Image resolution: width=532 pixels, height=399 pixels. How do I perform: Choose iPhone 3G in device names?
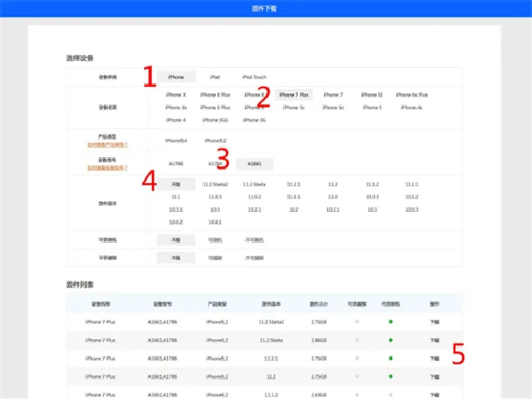click(254, 120)
